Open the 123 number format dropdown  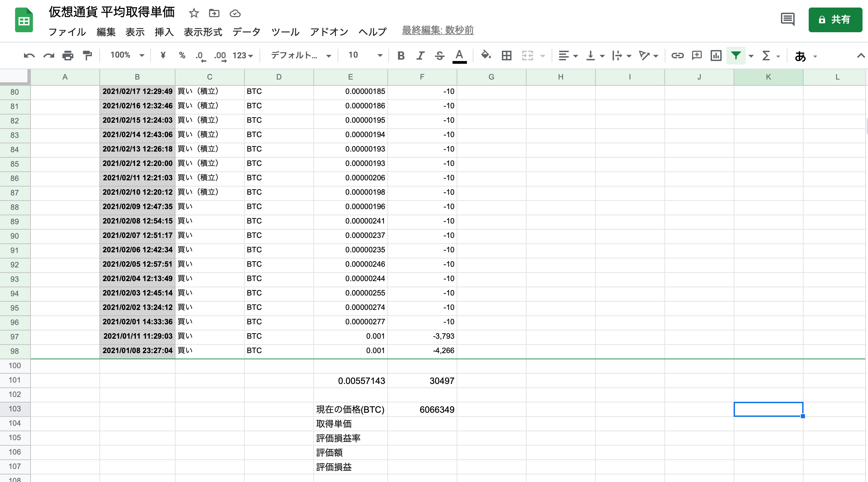tap(243, 56)
